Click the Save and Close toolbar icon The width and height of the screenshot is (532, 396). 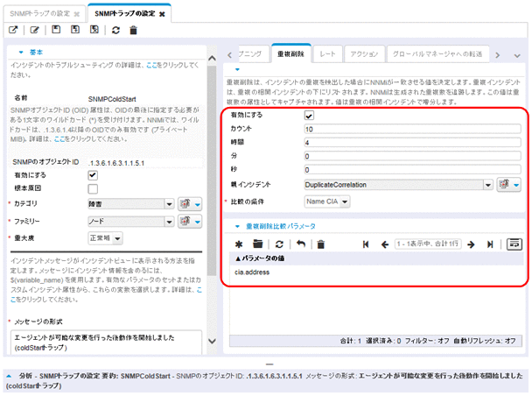[94, 30]
